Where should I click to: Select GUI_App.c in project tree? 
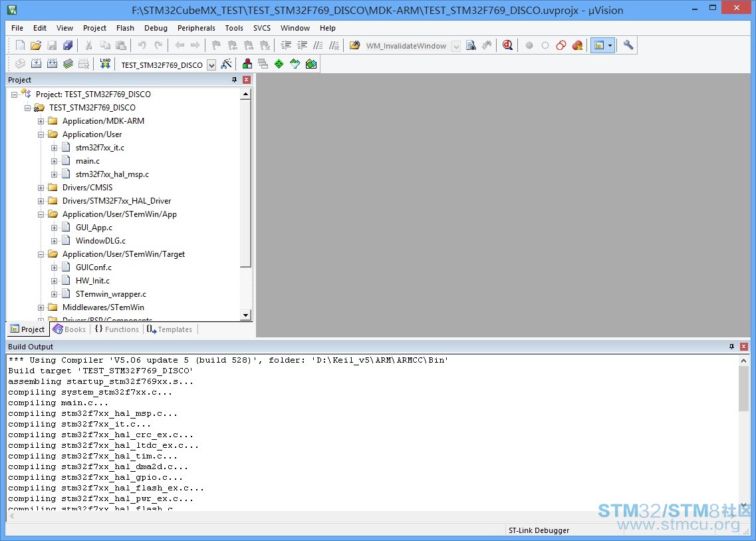pyautogui.click(x=94, y=228)
